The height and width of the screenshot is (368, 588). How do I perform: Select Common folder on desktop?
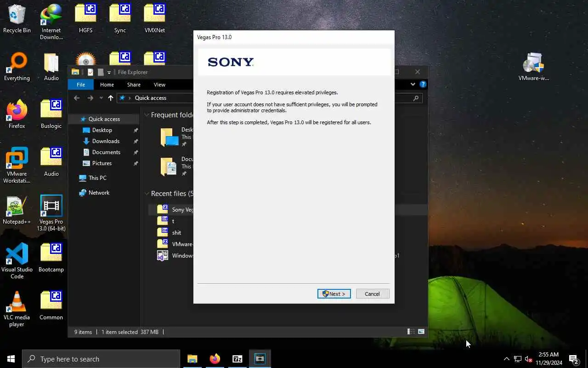point(51,306)
